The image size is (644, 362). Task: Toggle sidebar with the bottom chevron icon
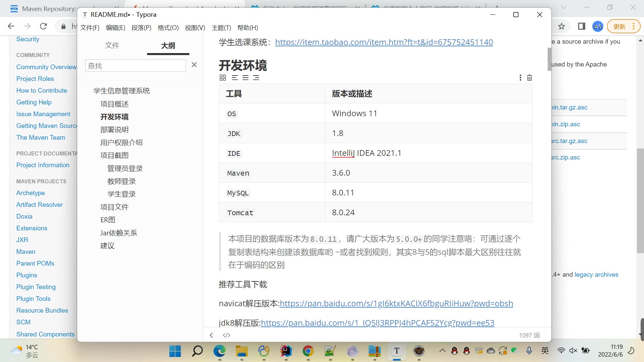(x=211, y=335)
